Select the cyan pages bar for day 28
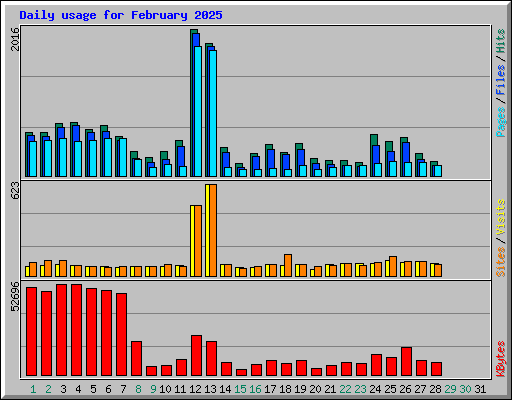 pos(438,171)
